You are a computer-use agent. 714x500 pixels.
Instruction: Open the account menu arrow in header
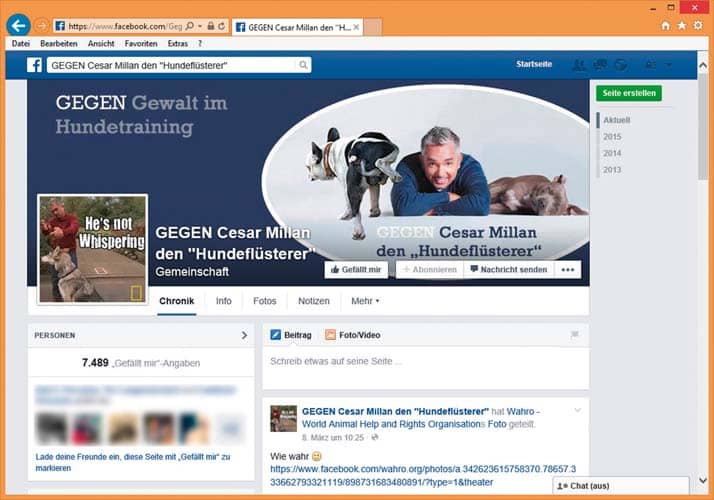pyautogui.click(x=669, y=65)
